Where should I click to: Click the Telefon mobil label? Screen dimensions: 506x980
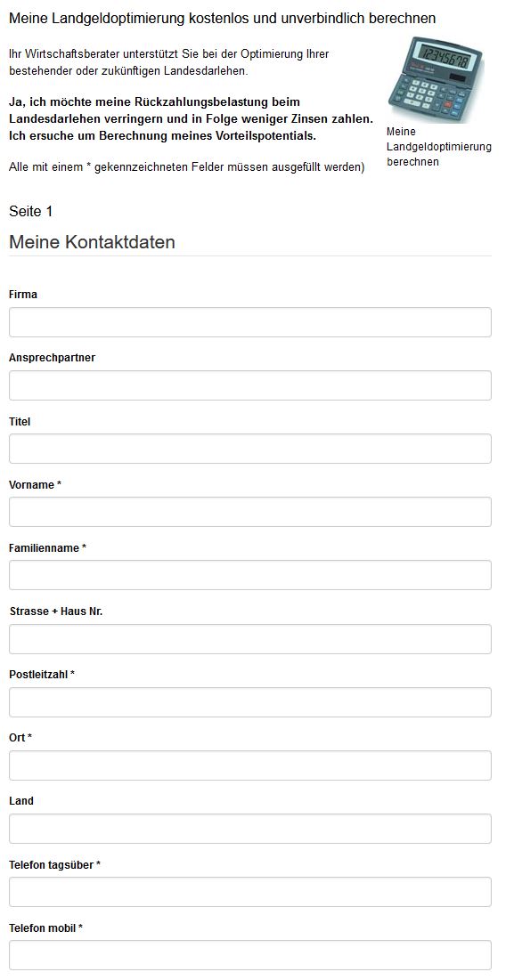pyautogui.click(x=45, y=928)
